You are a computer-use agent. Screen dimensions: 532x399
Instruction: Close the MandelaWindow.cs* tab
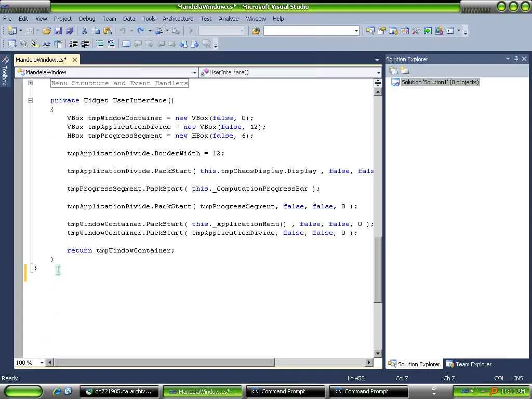coord(75,60)
